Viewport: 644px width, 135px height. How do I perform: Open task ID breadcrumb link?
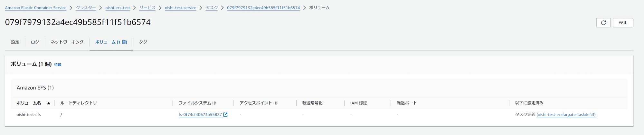263,8
